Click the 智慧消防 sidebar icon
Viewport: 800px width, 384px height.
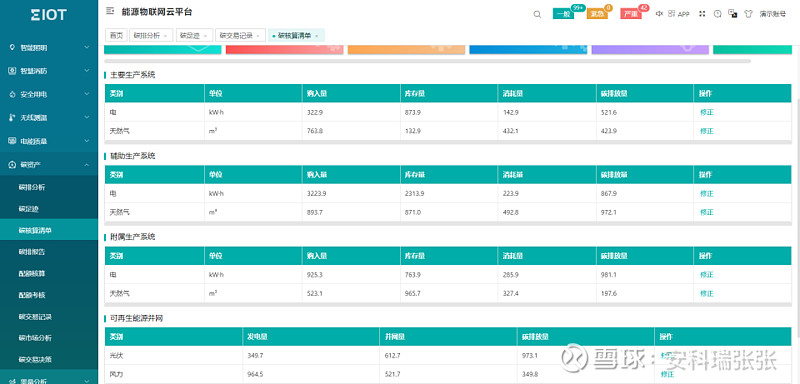12,71
